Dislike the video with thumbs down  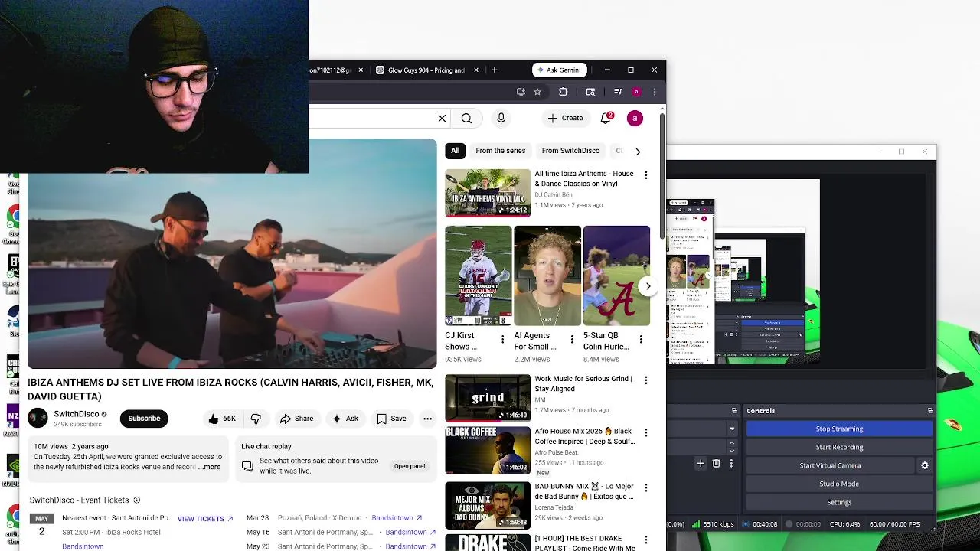click(x=256, y=419)
